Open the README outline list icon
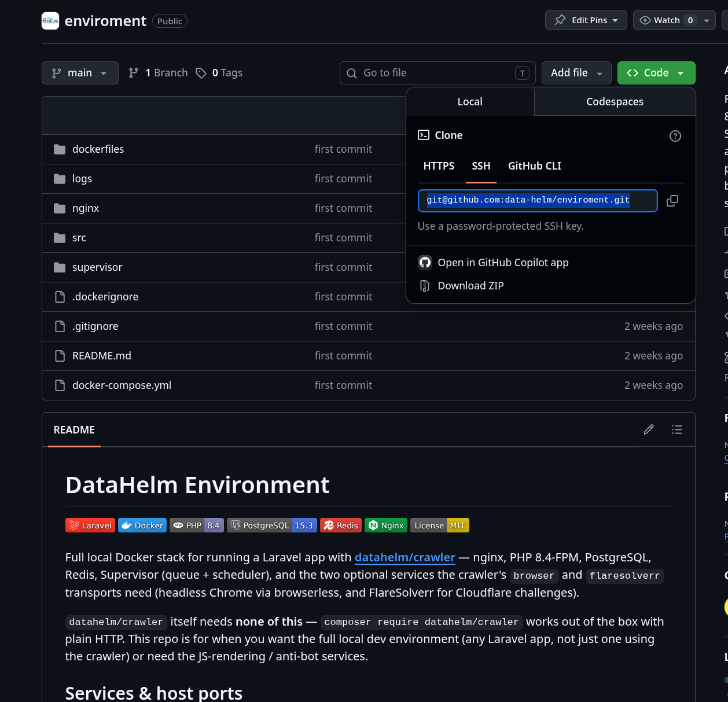The height and width of the screenshot is (702, 728). coord(677,429)
